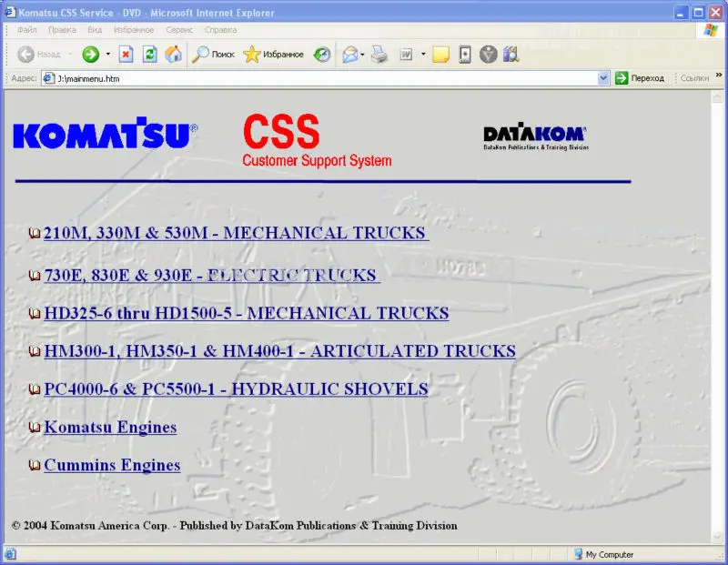The image size is (728, 565).
Task: Click the Edit with Word icon
Action: tap(404, 54)
